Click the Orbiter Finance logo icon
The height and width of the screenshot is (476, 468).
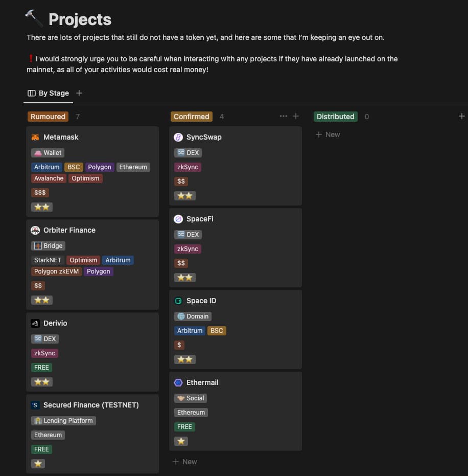click(35, 231)
